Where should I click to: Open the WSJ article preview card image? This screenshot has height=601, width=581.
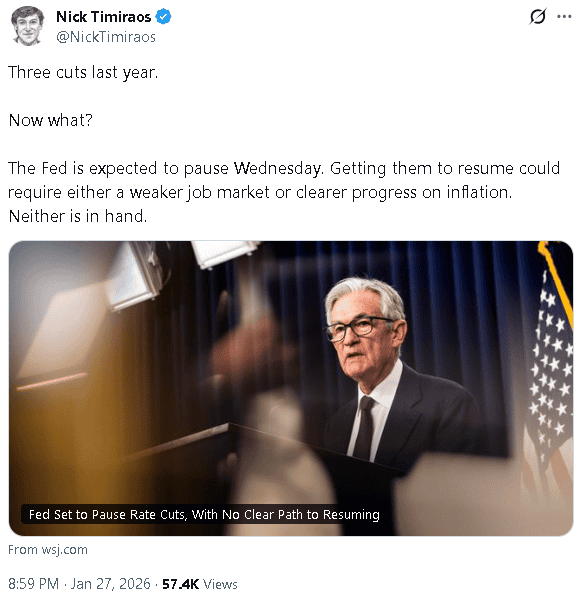click(x=291, y=388)
